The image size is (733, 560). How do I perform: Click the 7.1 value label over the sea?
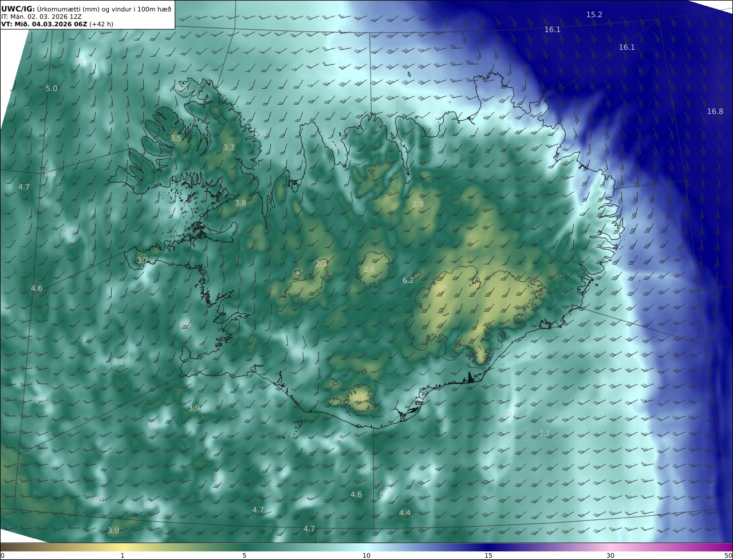545,433
